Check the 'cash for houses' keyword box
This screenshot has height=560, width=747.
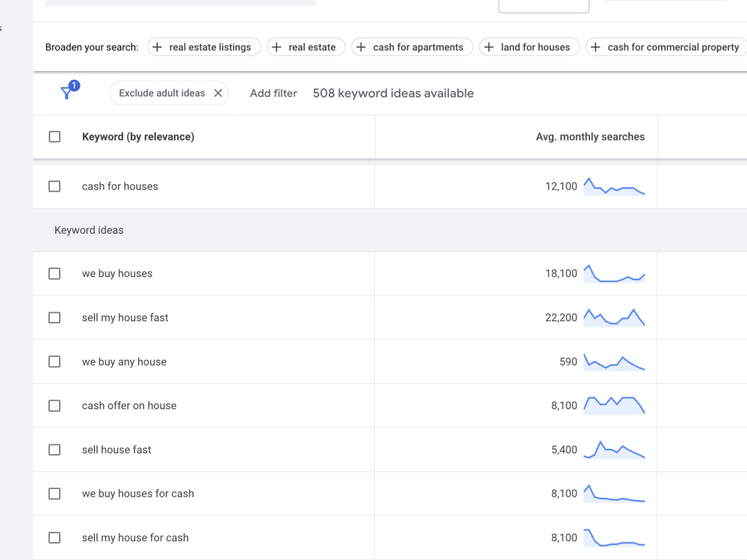point(55,186)
